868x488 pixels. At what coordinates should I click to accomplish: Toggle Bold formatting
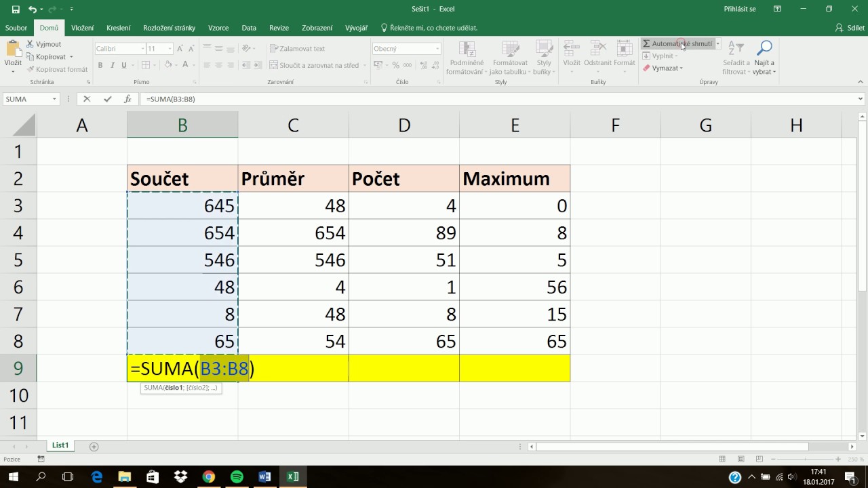[x=100, y=66]
